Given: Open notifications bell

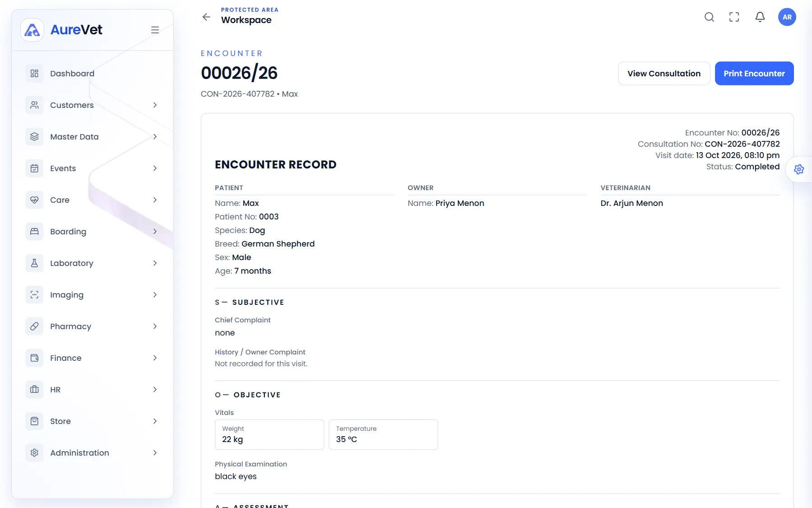Looking at the screenshot, I should point(760,17).
